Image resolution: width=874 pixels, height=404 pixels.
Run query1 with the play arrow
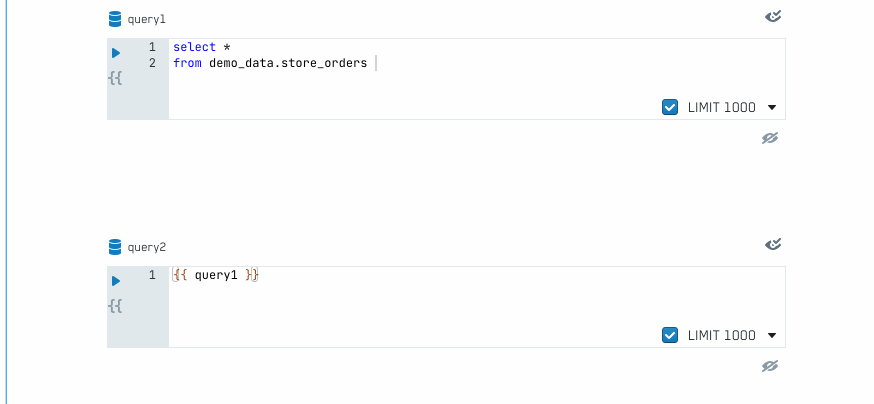pos(116,53)
